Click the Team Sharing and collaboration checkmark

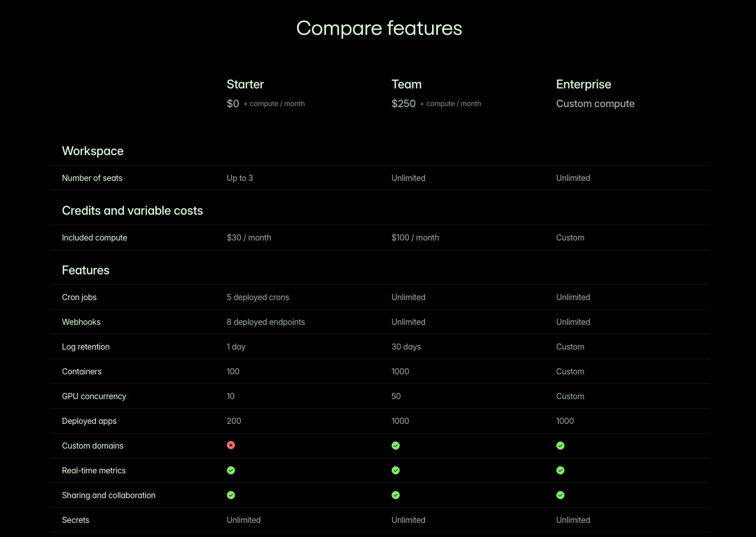tap(396, 495)
